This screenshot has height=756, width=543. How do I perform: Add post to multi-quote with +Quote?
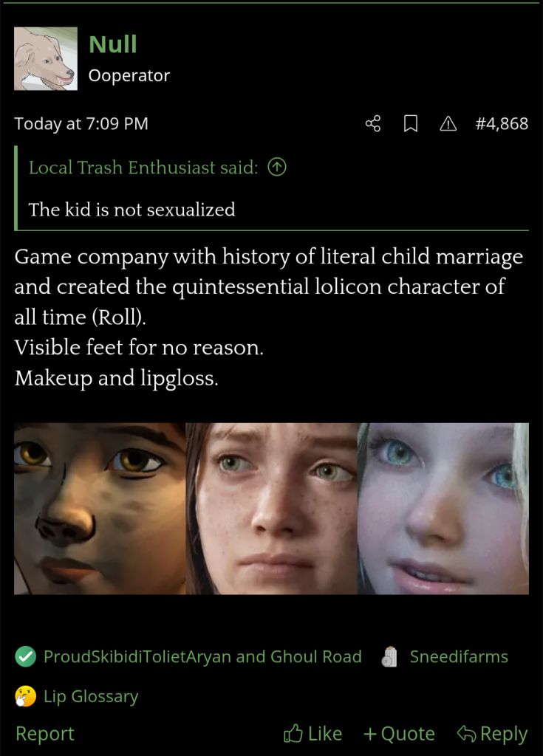tap(399, 733)
